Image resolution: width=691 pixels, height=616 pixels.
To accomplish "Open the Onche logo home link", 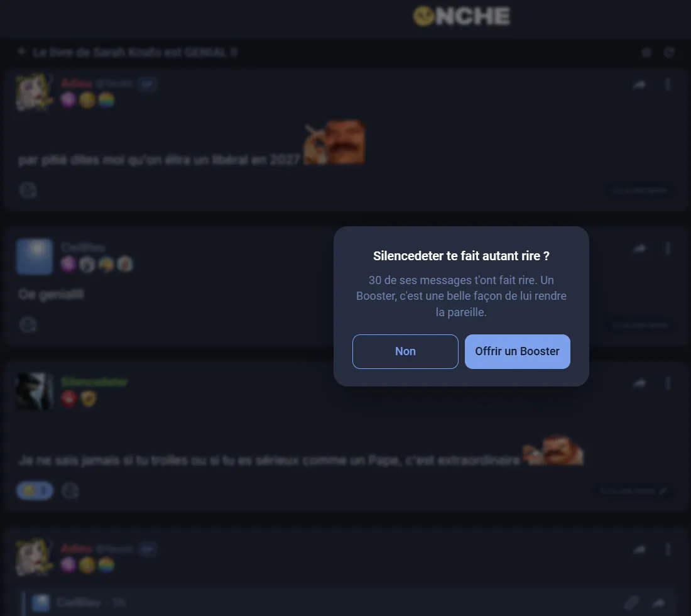I will click(462, 16).
